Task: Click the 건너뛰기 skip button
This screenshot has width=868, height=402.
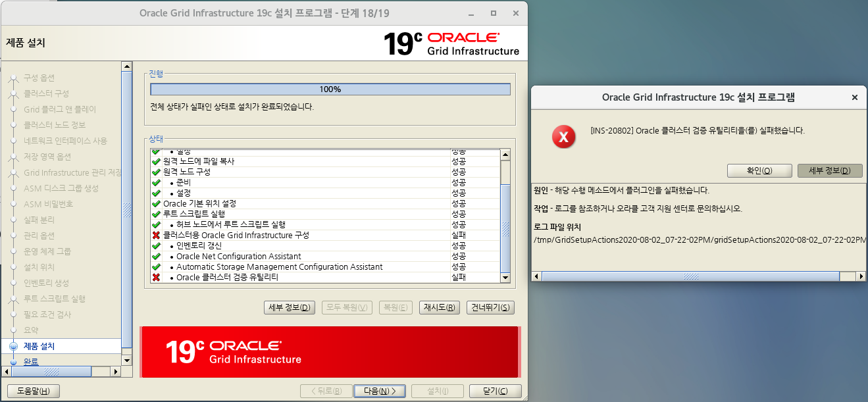Action: (x=490, y=308)
